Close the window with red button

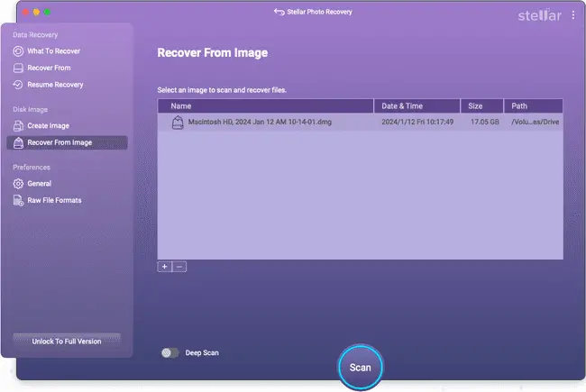coord(25,13)
